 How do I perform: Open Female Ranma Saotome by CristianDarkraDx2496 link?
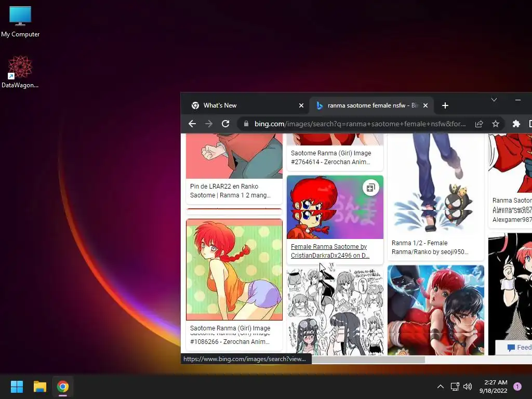point(330,251)
